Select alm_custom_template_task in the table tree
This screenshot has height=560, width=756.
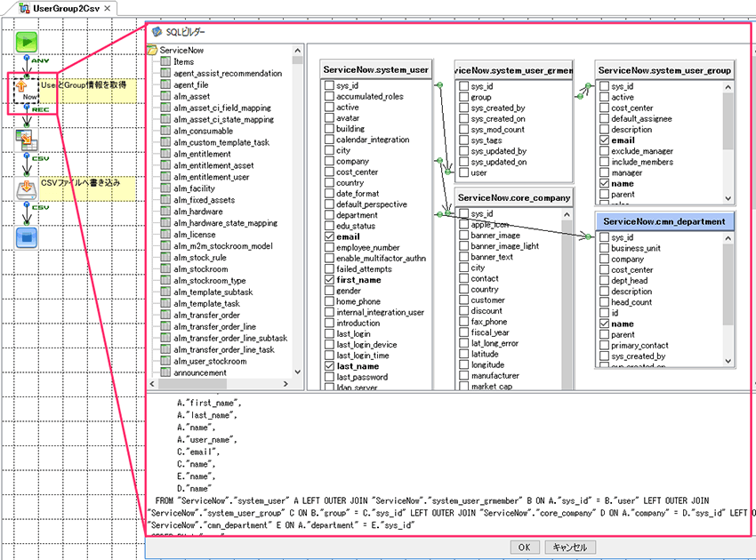click(x=221, y=142)
